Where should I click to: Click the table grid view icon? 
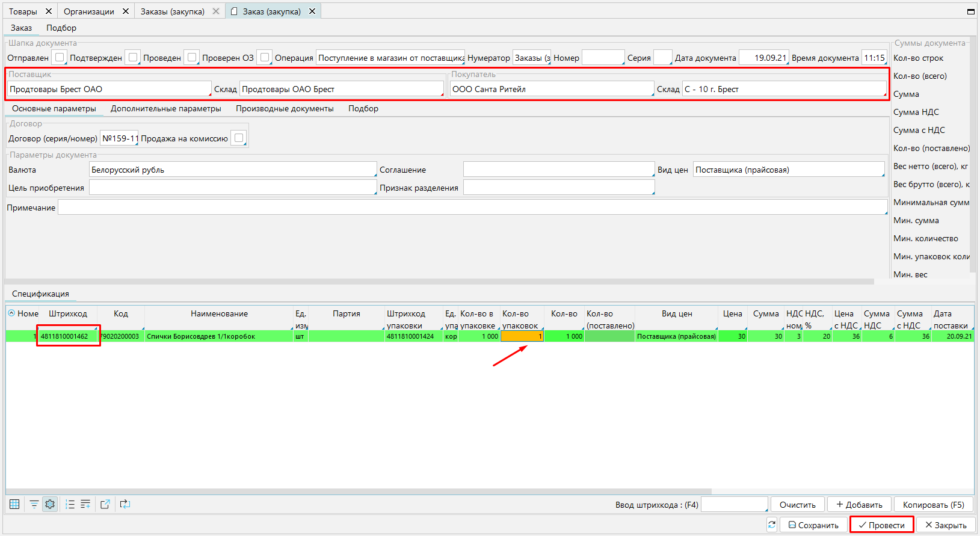coord(14,504)
